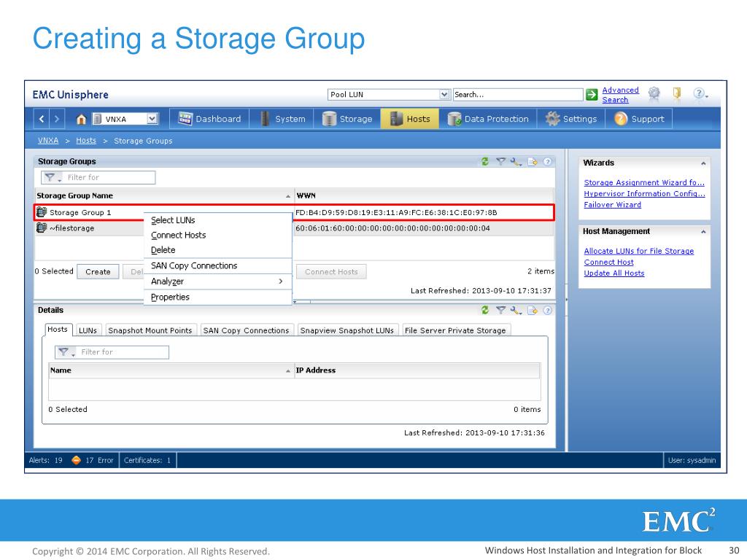
Task: Click the Connect Hosts button below the table
Action: tap(331, 272)
